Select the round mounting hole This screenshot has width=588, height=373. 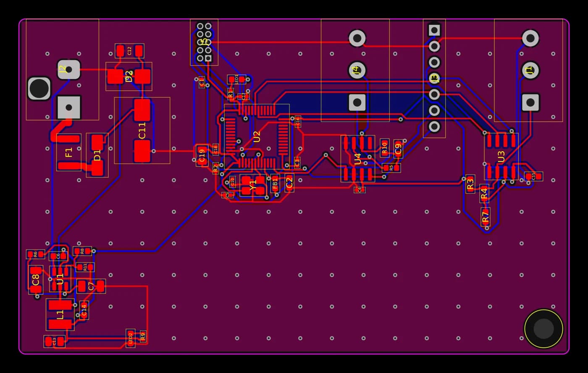tap(543, 328)
